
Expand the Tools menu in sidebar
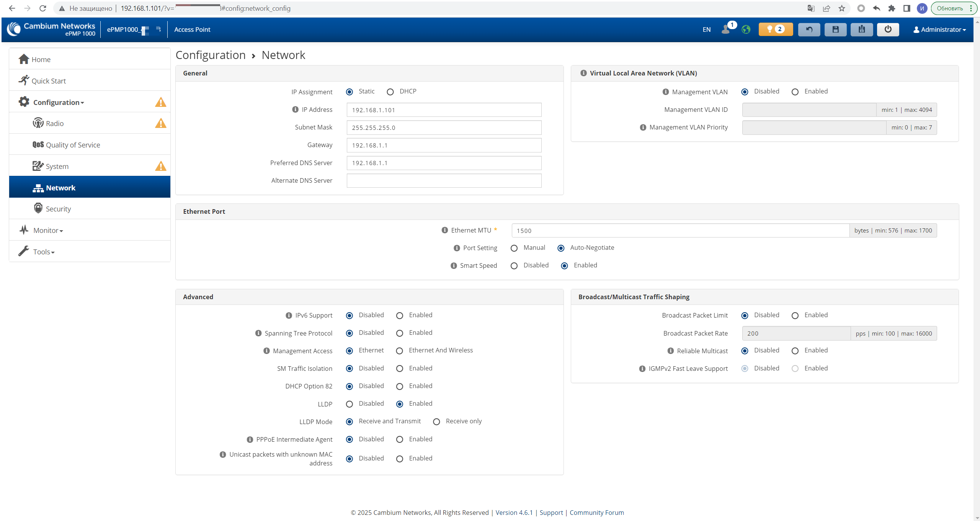44,252
